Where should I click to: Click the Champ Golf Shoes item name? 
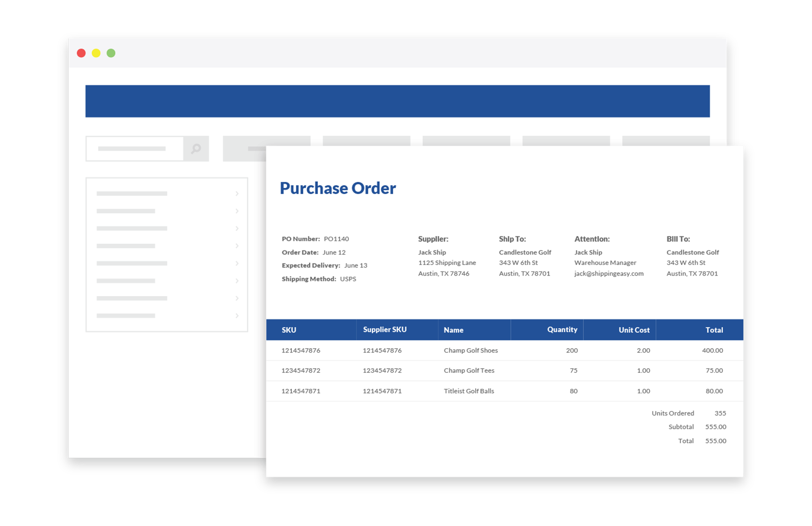(x=471, y=351)
